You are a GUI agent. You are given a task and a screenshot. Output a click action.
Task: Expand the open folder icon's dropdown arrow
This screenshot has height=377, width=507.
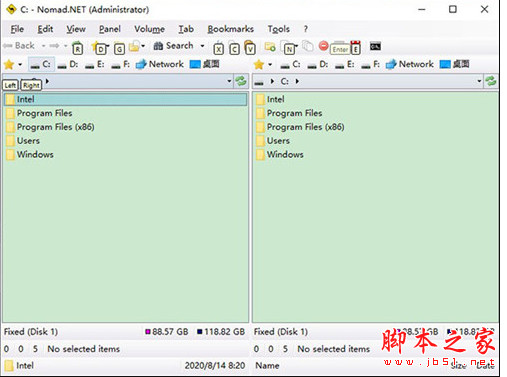[x=143, y=46]
